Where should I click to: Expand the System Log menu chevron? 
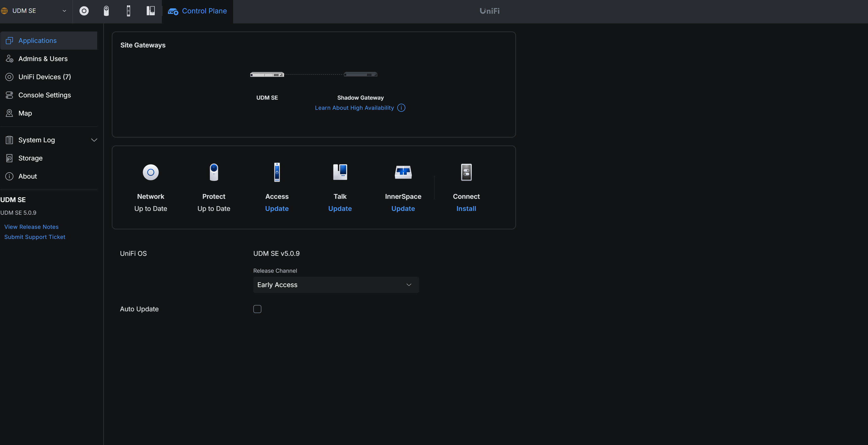(x=94, y=140)
